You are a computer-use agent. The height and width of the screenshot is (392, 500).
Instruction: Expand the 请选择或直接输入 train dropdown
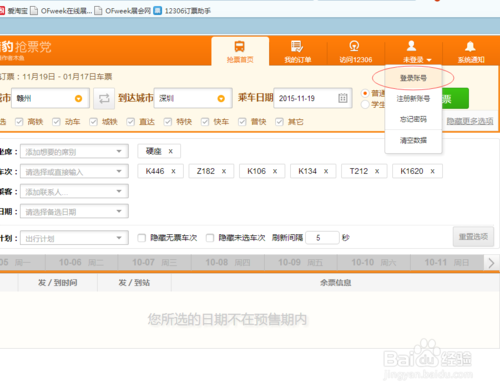74,172
